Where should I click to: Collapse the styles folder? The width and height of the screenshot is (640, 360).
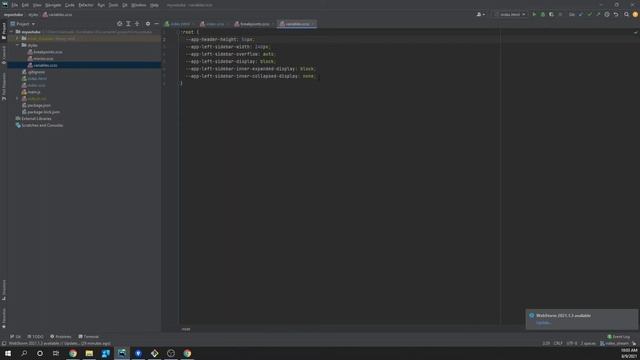pos(18,45)
